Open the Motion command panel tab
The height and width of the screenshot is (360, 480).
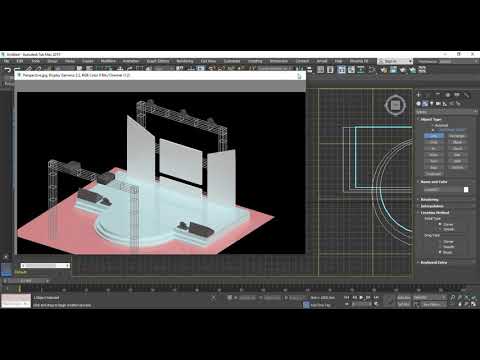448,95
